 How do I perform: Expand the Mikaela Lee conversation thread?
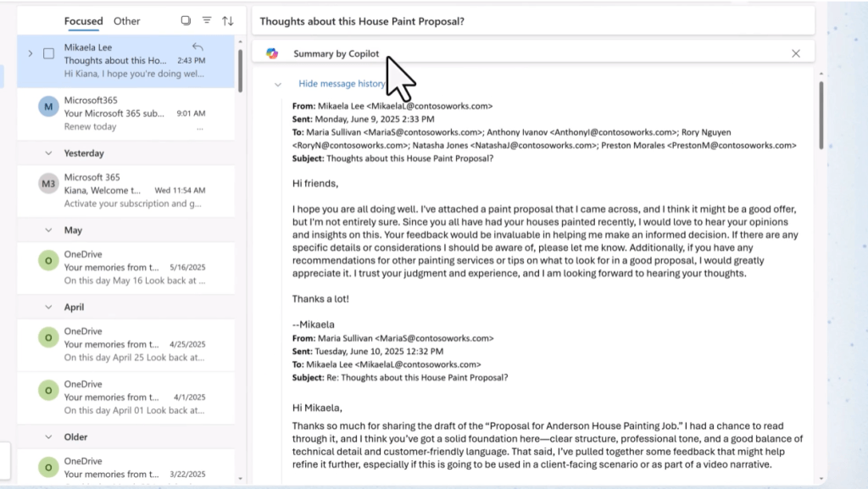31,53
